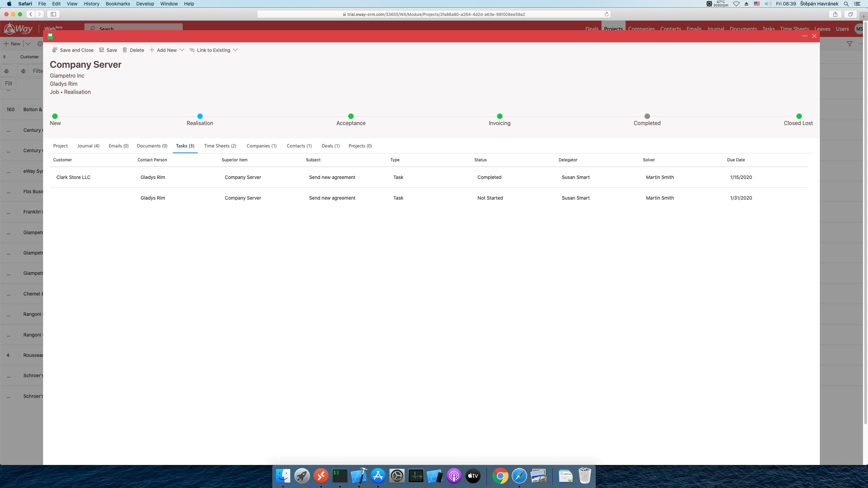Screen dimensions: 868x488
Task: Click the green project icon in header
Action: 50,36
